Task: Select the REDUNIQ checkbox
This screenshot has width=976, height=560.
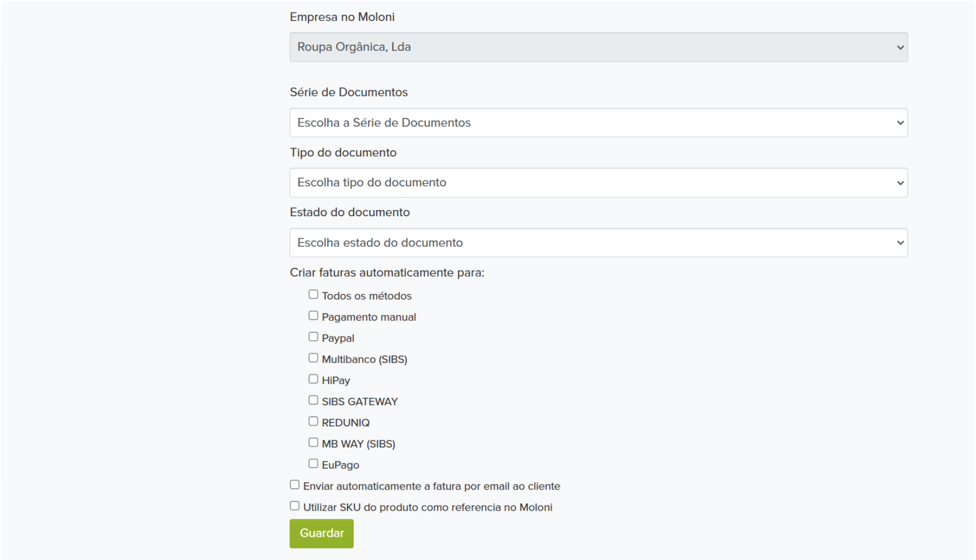Action: 313,421
